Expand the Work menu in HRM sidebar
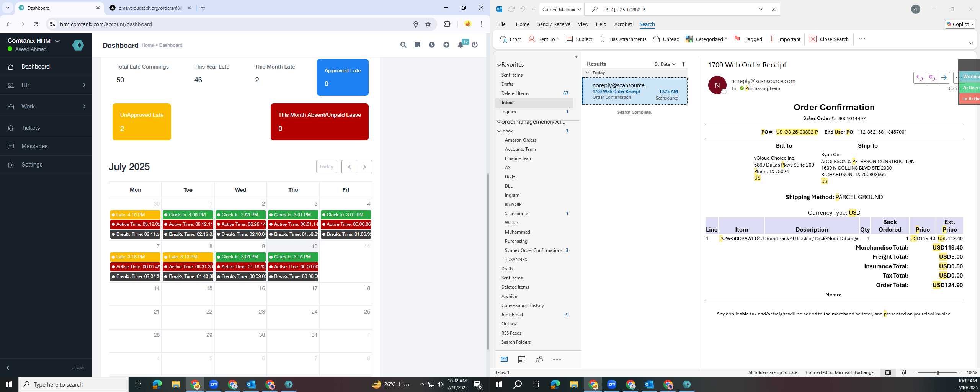Viewport: 980px width, 392px height. 46,106
